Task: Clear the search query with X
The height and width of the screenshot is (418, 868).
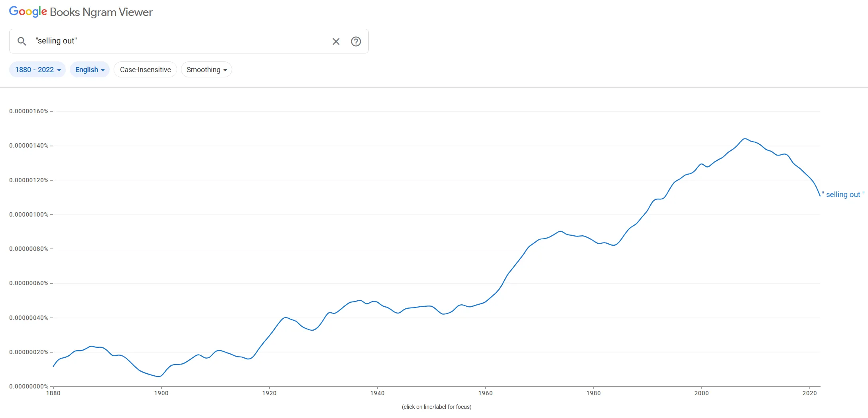Action: tap(336, 41)
